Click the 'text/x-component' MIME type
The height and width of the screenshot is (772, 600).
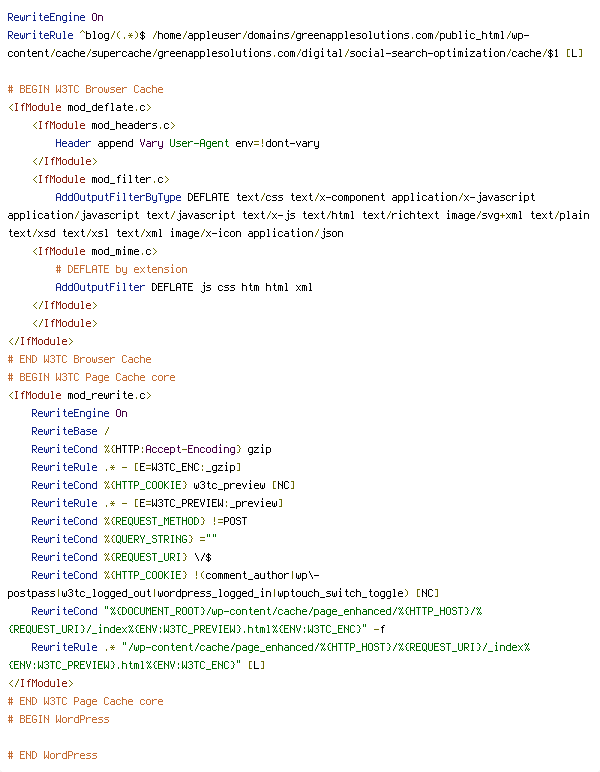click(338, 197)
